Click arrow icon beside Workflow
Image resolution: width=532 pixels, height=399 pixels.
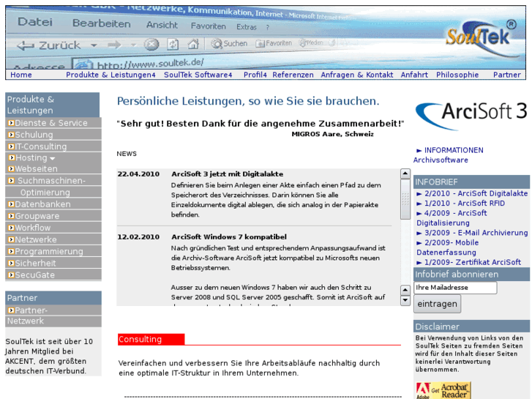(11, 228)
